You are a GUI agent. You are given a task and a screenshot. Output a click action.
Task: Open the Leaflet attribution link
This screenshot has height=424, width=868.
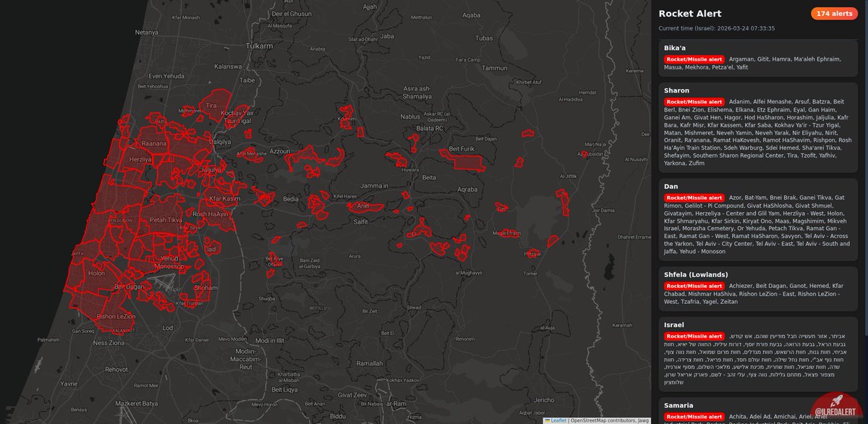click(558, 420)
